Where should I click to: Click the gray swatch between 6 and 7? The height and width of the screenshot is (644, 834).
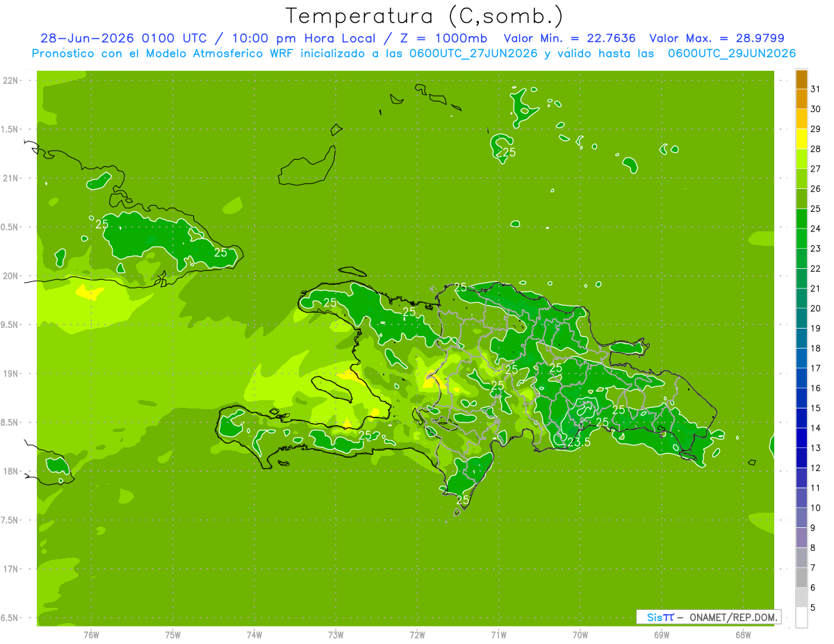tap(801, 577)
